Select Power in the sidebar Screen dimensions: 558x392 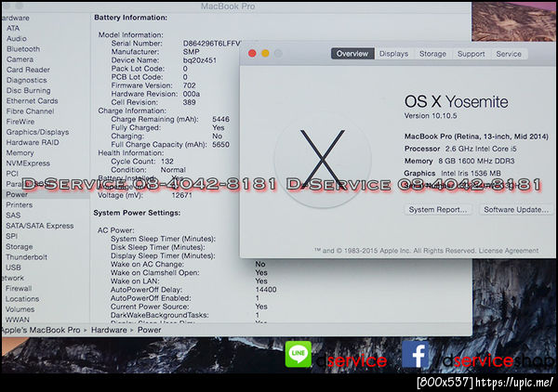(17, 194)
